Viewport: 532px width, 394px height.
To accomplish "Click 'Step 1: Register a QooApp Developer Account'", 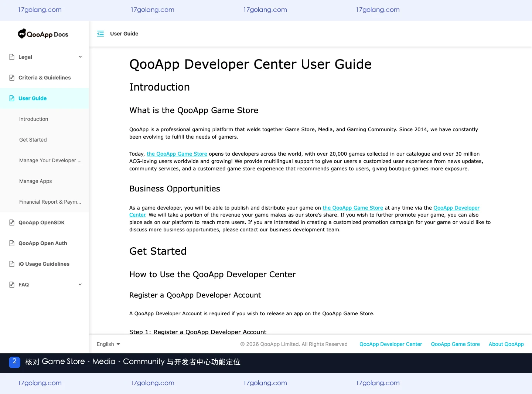I will click(198, 332).
